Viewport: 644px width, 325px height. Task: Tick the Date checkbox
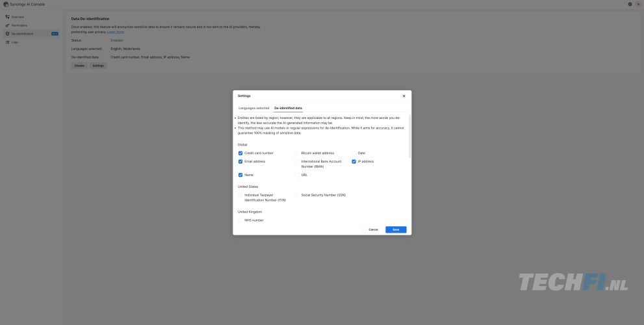[x=354, y=153]
